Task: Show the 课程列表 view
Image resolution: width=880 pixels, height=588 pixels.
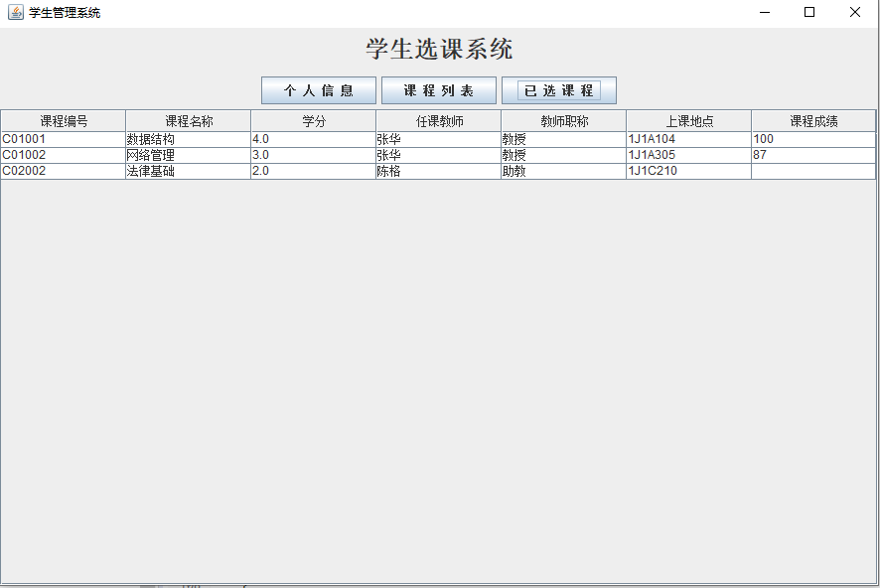Action: pos(439,90)
